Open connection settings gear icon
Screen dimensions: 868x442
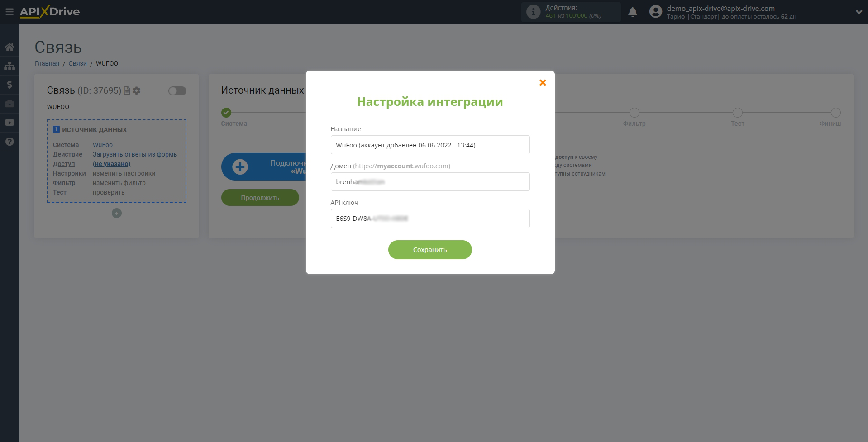pos(137,90)
